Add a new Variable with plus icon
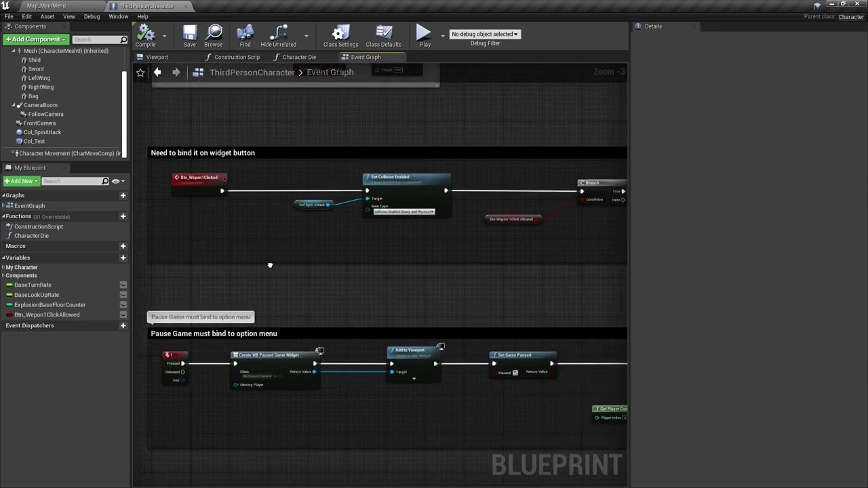 point(123,258)
